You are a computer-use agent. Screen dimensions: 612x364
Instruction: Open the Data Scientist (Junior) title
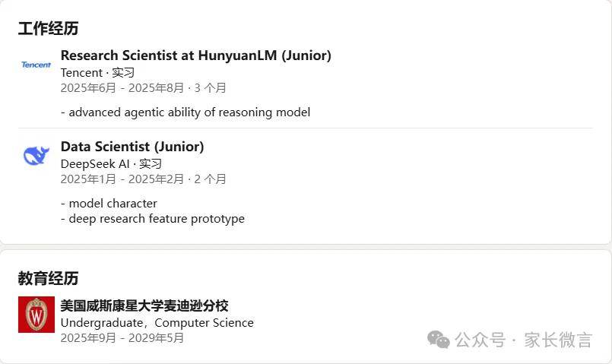click(x=132, y=147)
